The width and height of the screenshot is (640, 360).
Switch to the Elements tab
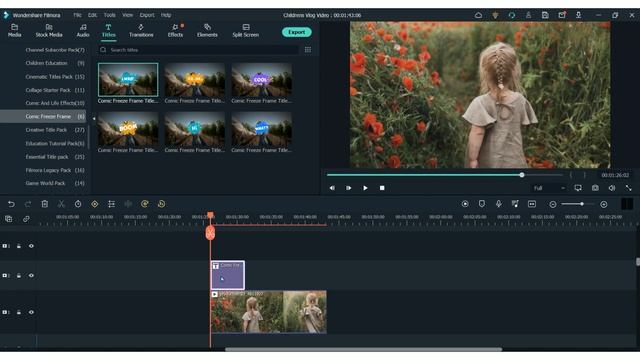coord(207,31)
